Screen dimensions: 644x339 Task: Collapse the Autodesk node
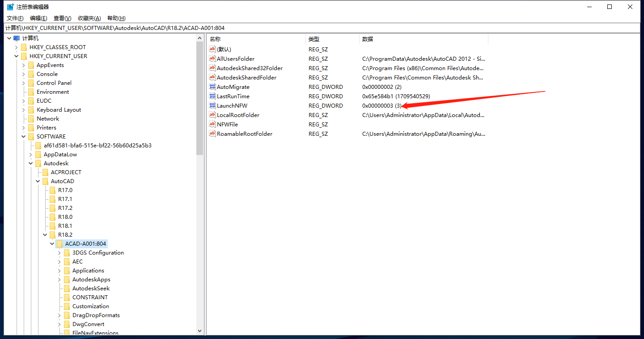click(31, 163)
